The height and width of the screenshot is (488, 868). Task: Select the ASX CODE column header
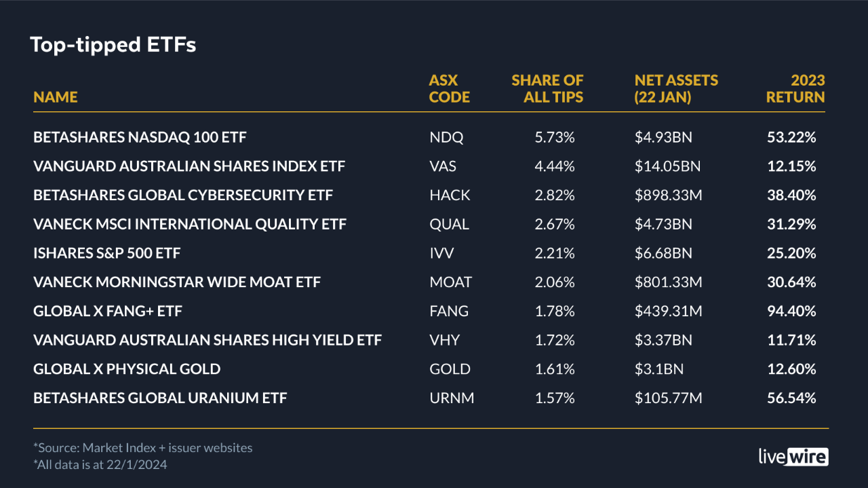[449, 89]
